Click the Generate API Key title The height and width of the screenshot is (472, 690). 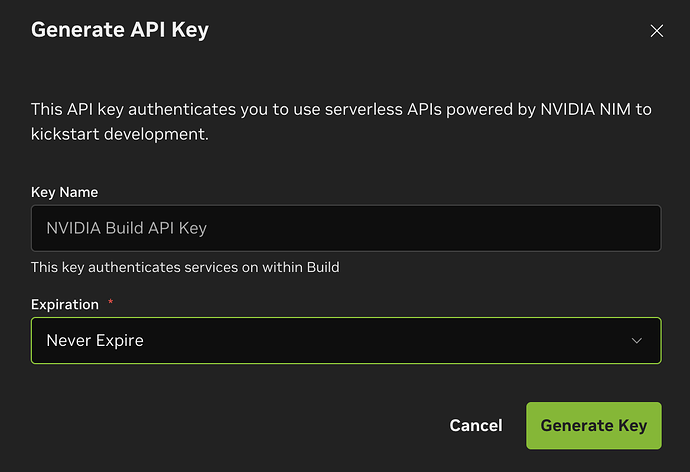pos(120,30)
